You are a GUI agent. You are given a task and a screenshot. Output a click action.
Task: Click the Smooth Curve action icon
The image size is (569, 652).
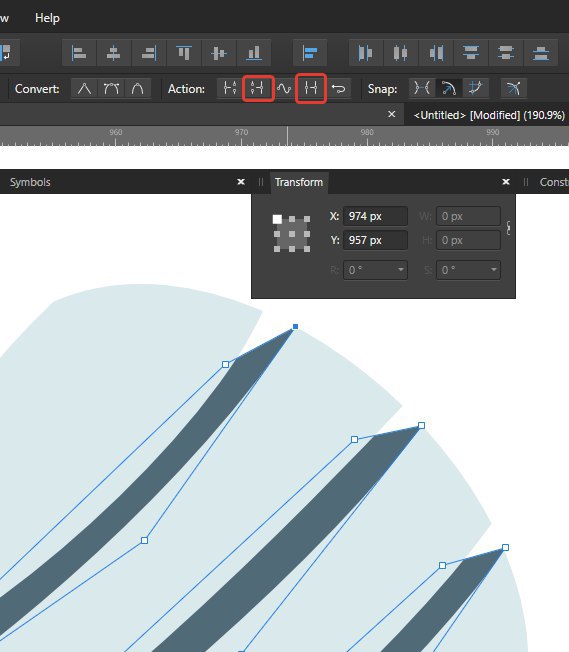pyautogui.click(x=284, y=88)
